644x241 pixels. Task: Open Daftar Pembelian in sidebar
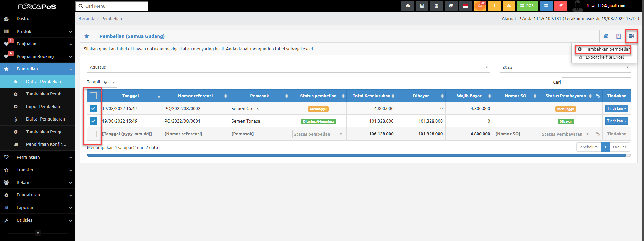point(38,81)
